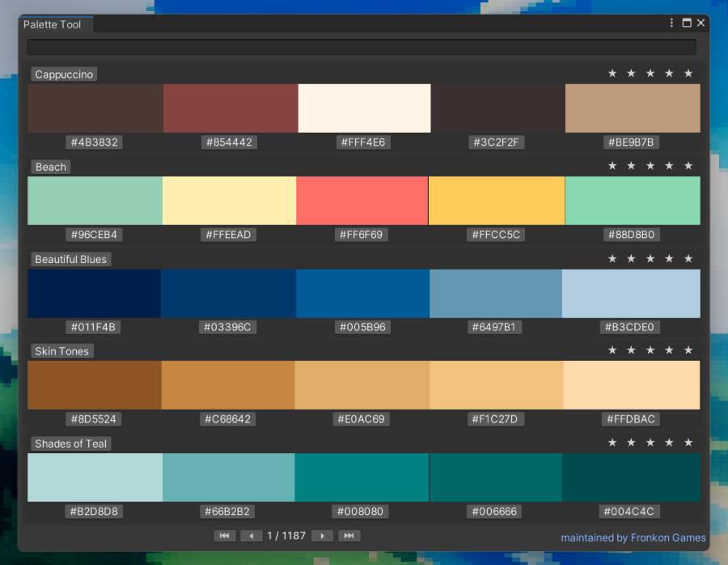The width and height of the screenshot is (728, 565).
Task: Copy hex code #F1C27D label
Action: [x=495, y=419]
